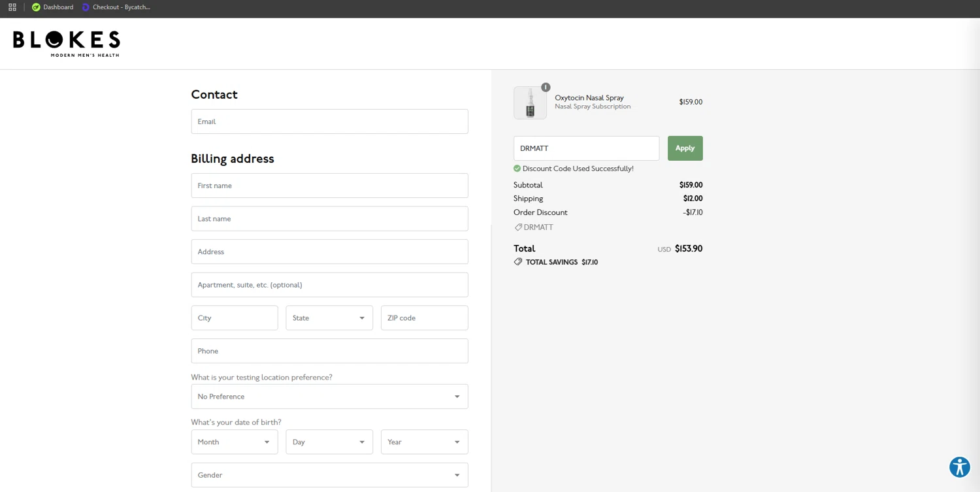Focus the ZIP code field
This screenshot has height=492, width=980.
pyautogui.click(x=425, y=318)
